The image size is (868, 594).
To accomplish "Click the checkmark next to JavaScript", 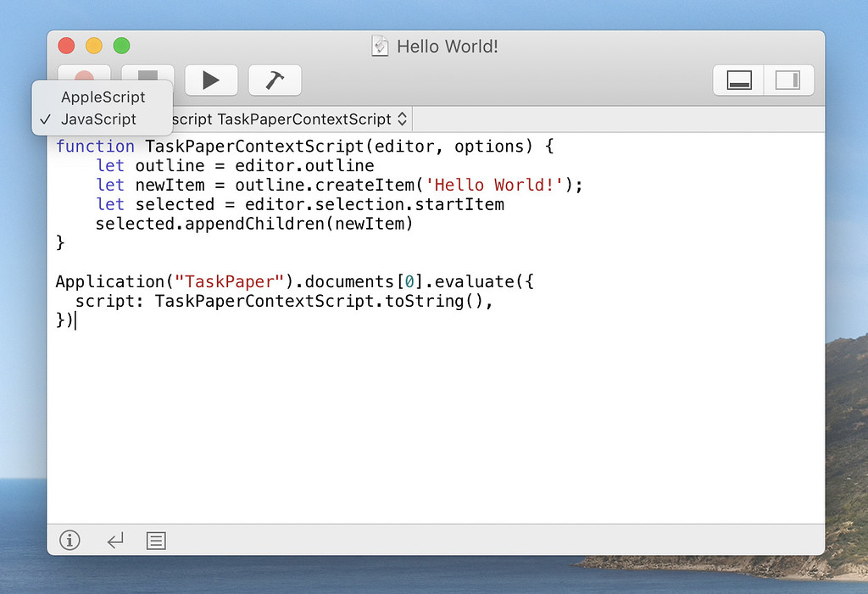I will (x=46, y=119).
